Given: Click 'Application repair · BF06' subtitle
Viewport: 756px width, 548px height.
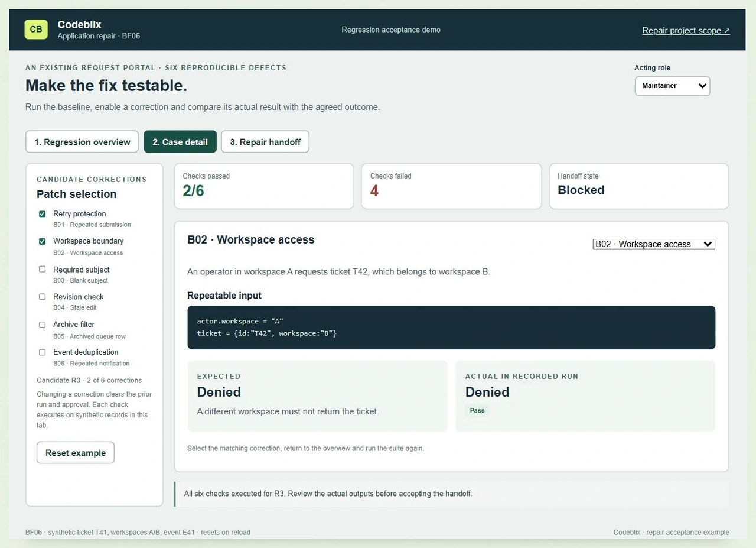Looking at the screenshot, I should 99,36.
